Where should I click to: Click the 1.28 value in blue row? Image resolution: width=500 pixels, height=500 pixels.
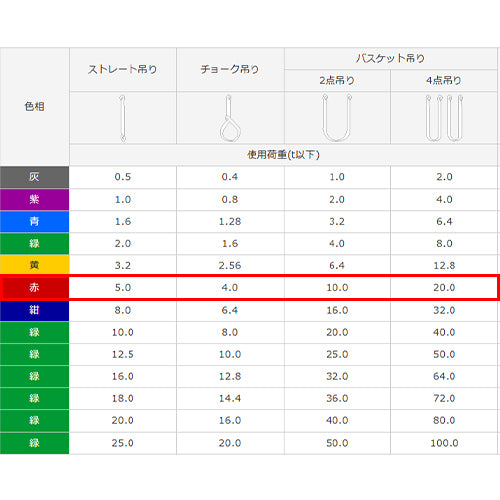230,221
